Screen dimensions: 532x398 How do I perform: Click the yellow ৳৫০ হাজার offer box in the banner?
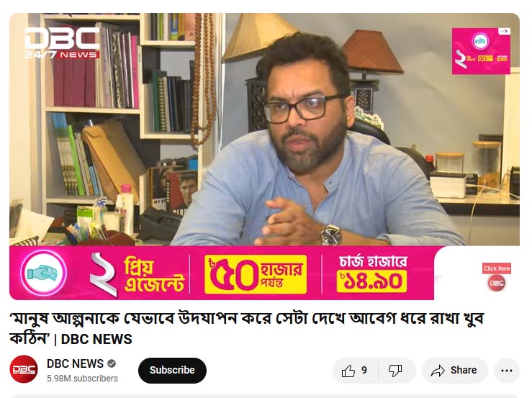click(256, 274)
